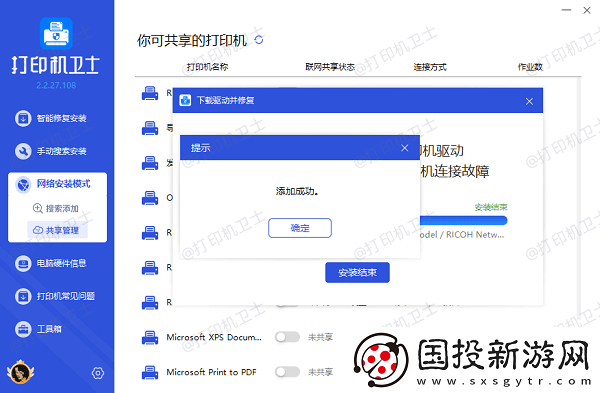
Task: Toggle sharing for Microsoft XPS Document printer
Action: [287, 337]
